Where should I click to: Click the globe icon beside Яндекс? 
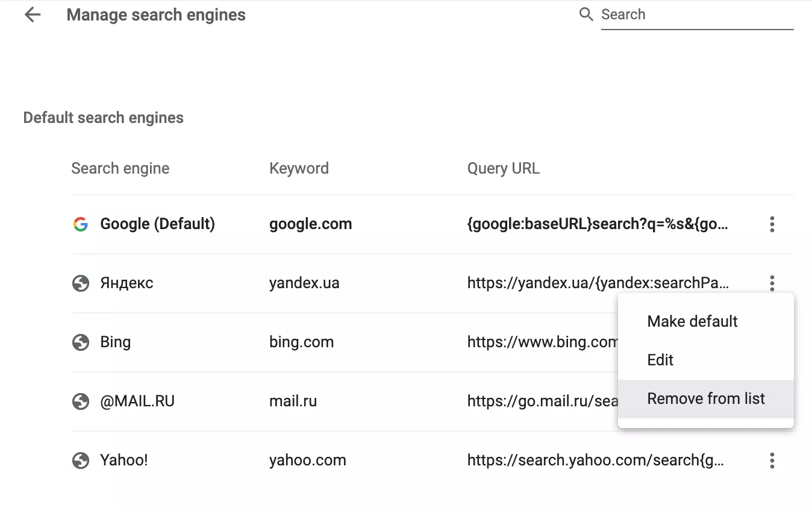click(80, 283)
